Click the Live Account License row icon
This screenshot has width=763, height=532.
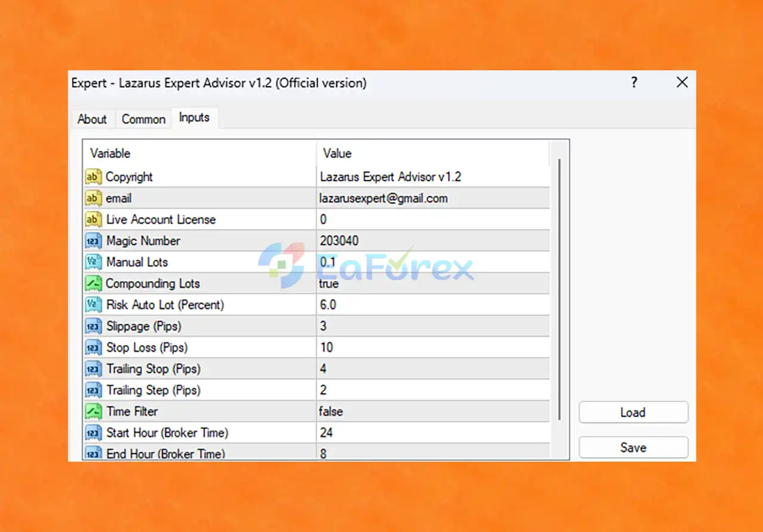coord(94,220)
